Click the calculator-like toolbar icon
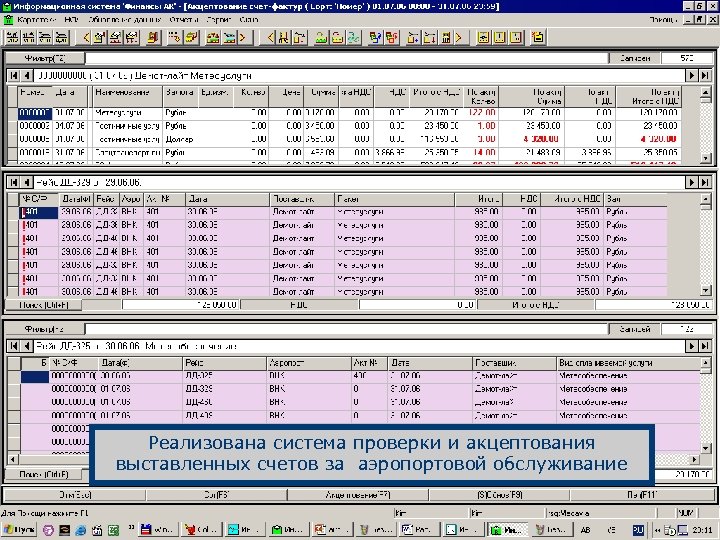720x540 pixels. (x=446, y=37)
